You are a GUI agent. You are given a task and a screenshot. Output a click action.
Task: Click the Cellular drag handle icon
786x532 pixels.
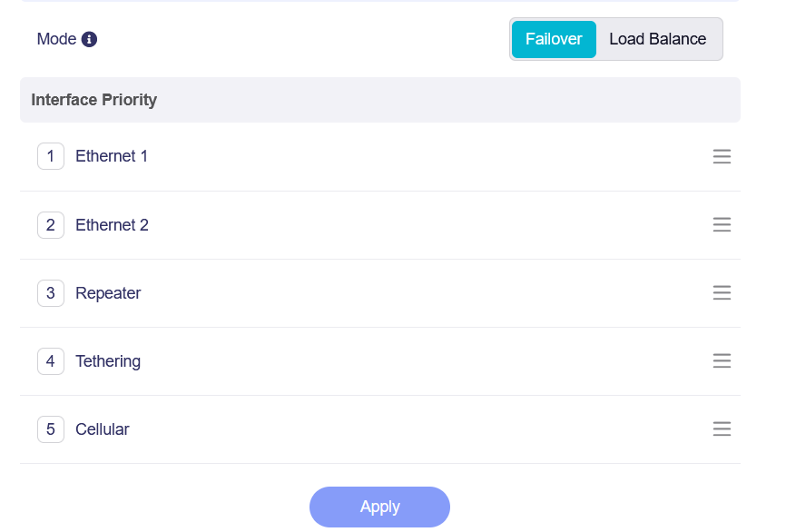[722, 429]
